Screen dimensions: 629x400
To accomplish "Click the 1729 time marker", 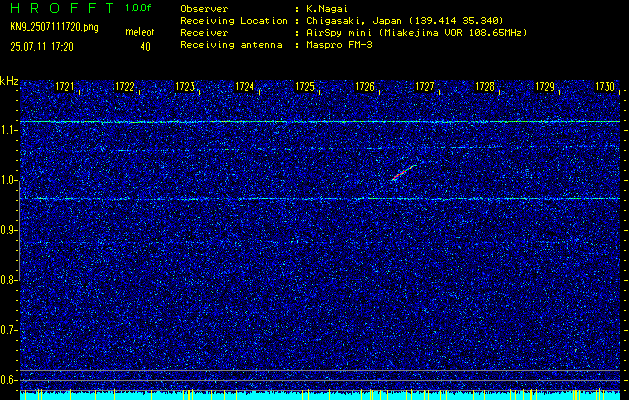I will tap(545, 87).
